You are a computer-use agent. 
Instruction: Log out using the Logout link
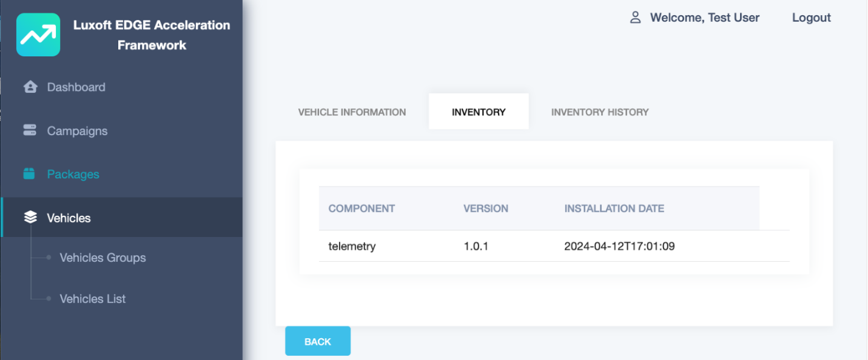click(x=811, y=18)
